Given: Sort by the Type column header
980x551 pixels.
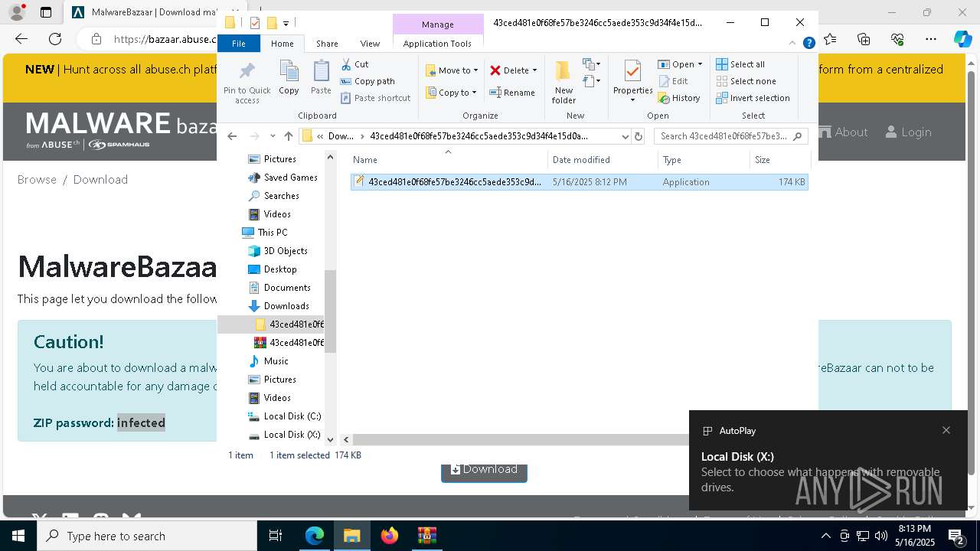Looking at the screenshot, I should [x=704, y=159].
